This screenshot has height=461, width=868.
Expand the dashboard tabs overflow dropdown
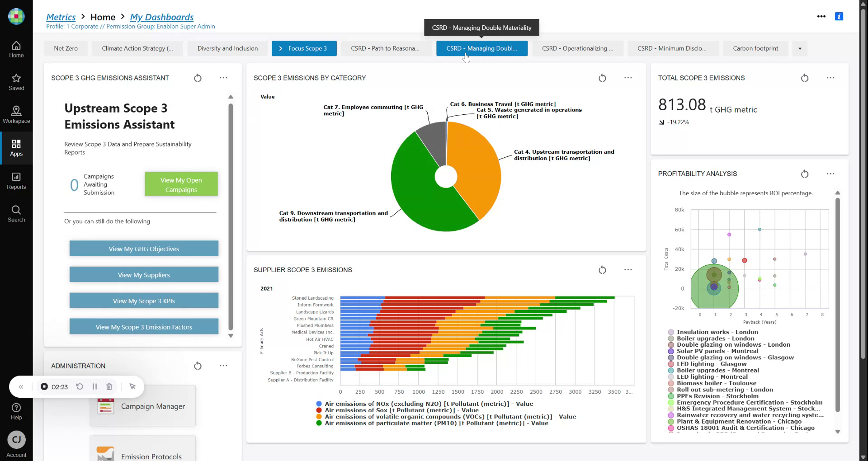(800, 49)
